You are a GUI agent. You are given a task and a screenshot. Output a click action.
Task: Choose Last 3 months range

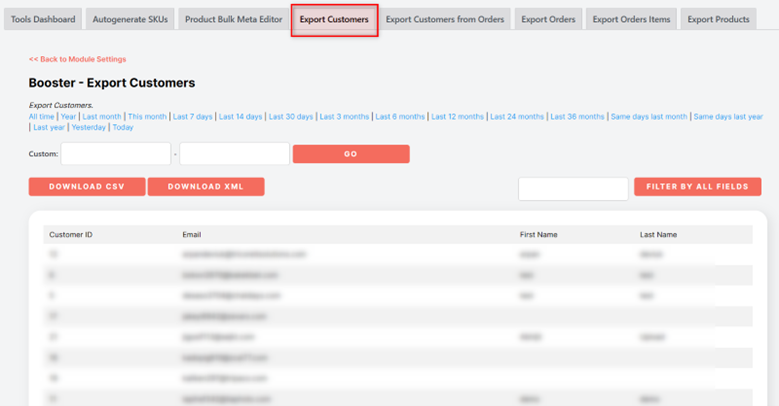pos(344,116)
